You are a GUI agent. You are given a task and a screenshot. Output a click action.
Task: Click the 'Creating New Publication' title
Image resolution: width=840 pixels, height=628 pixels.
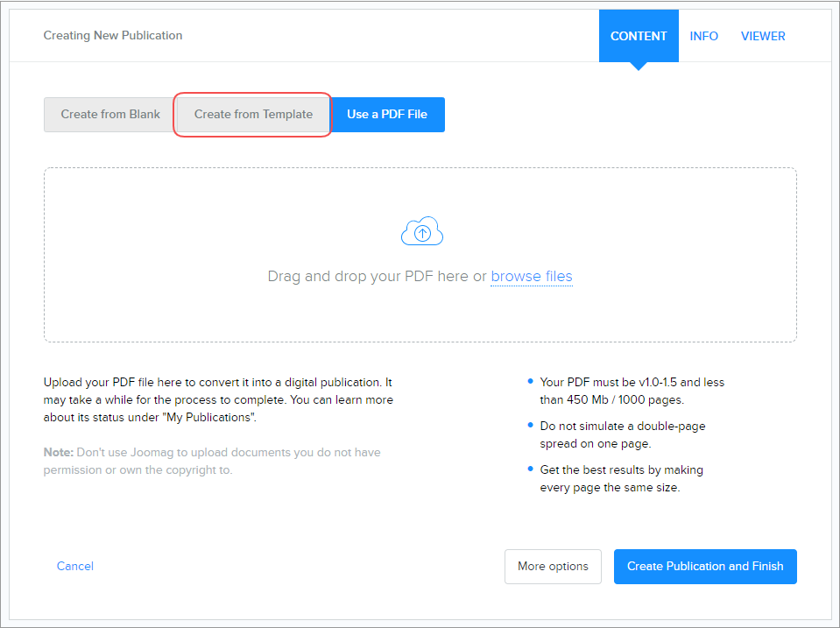click(x=113, y=36)
